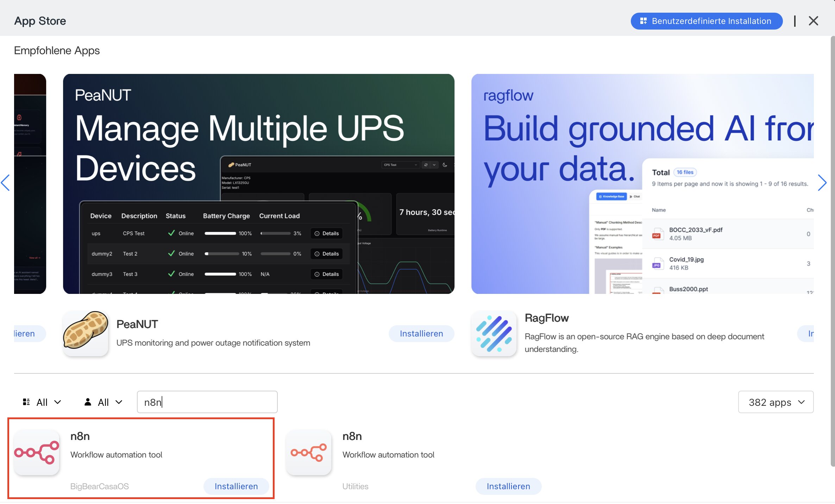Click the category list icon filter

pyautogui.click(x=26, y=402)
